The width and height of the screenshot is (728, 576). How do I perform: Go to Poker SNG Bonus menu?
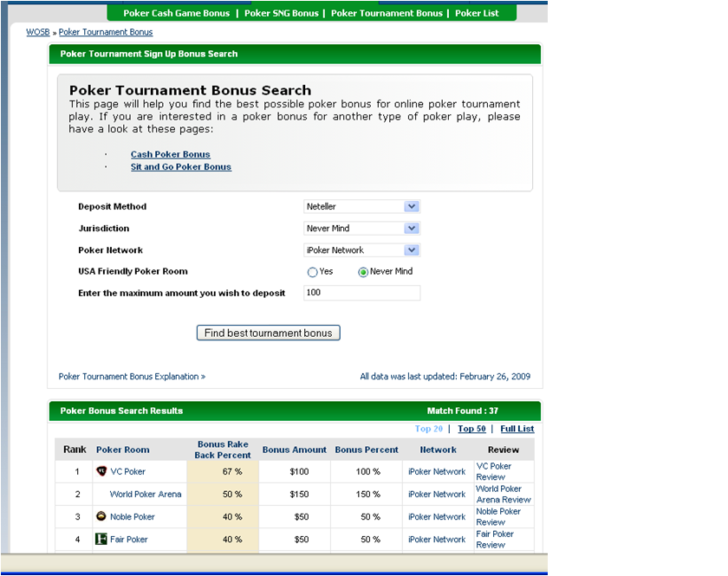[282, 13]
